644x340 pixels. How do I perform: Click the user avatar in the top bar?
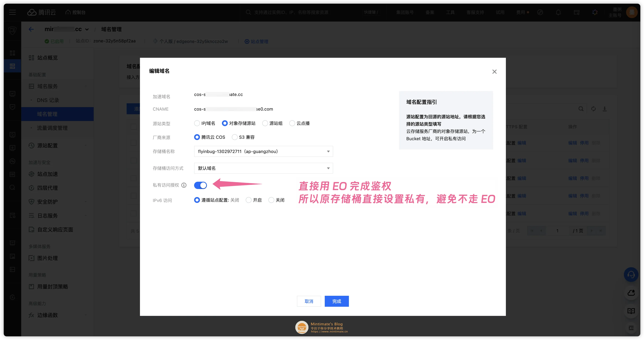[632, 12]
